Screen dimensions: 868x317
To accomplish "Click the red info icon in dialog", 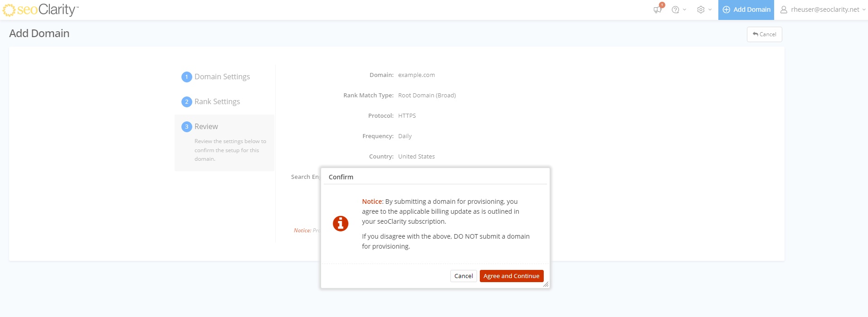I will [x=341, y=223].
